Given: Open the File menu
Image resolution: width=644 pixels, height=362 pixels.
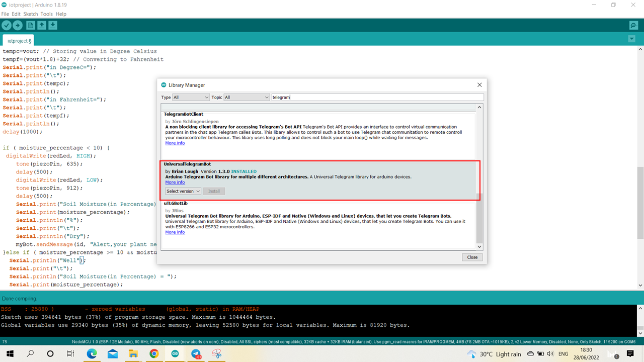Looking at the screenshot, I should point(5,14).
